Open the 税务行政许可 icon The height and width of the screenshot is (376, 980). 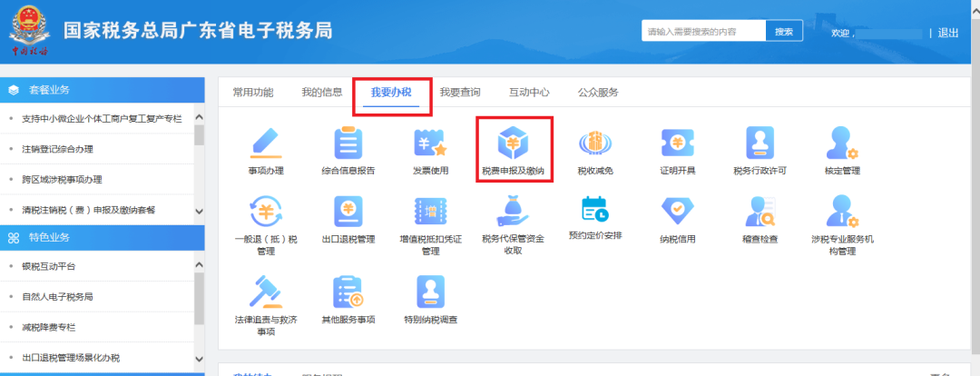pyautogui.click(x=760, y=142)
